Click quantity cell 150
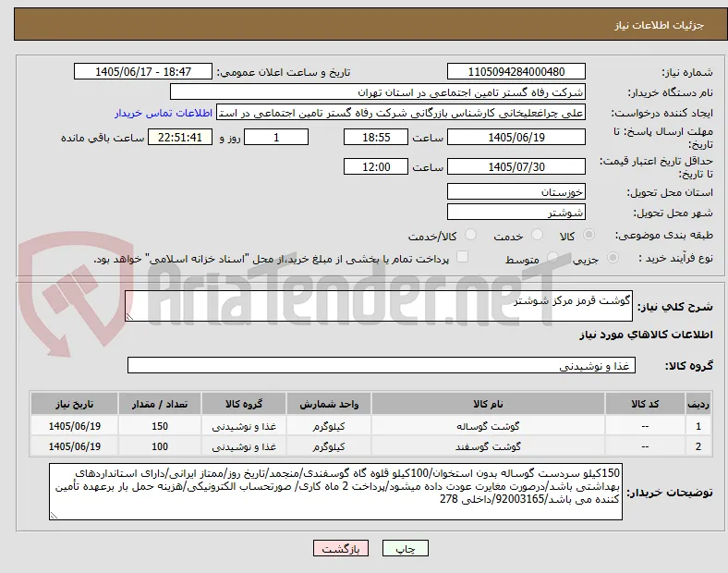Image resolution: width=728 pixels, height=573 pixels. pyautogui.click(x=160, y=426)
